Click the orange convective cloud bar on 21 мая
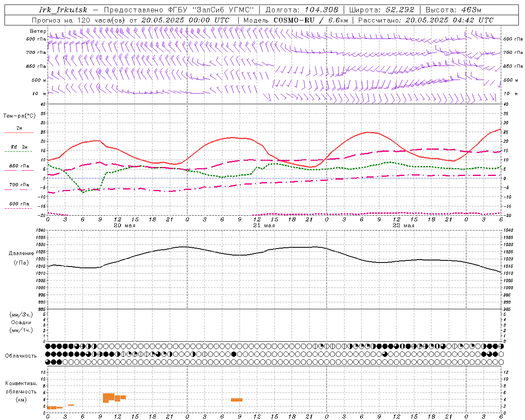Image resolution: width=525 pixels, height=420 pixels. point(237,400)
